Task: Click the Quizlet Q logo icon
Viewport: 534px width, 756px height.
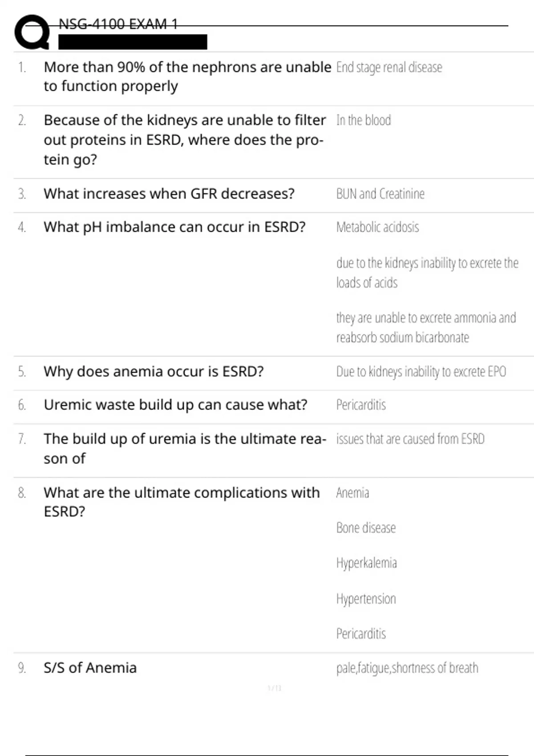Action: pos(32,32)
